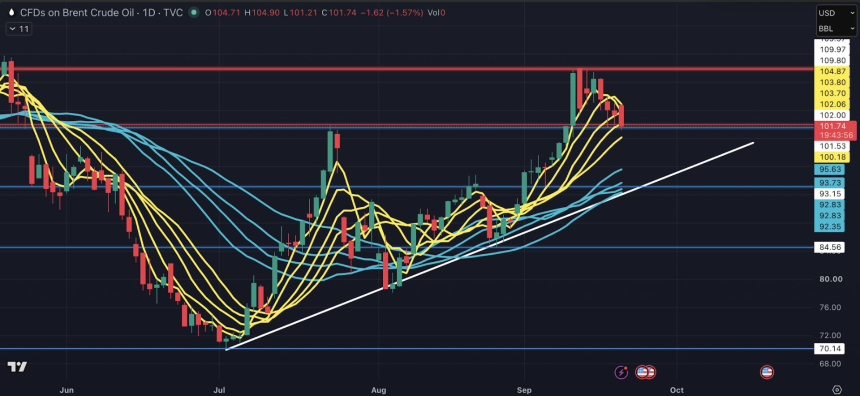Select the red horizontal line at 104.87
This screenshot has width=860, height=396.
pyautogui.click(x=407, y=69)
